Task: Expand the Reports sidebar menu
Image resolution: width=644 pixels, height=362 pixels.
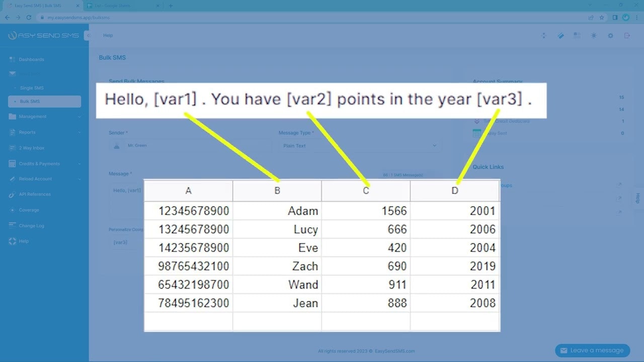Action: [44, 132]
